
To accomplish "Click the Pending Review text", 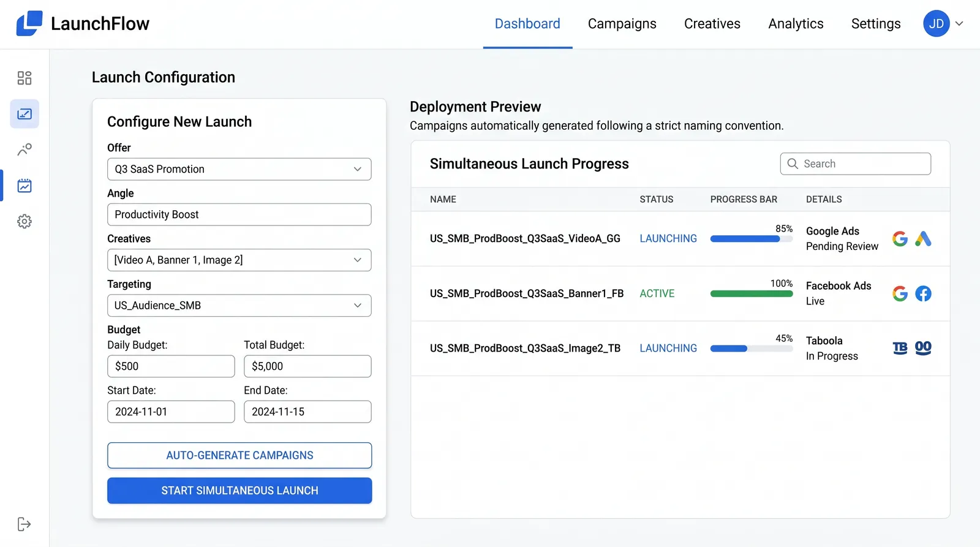I will [842, 246].
